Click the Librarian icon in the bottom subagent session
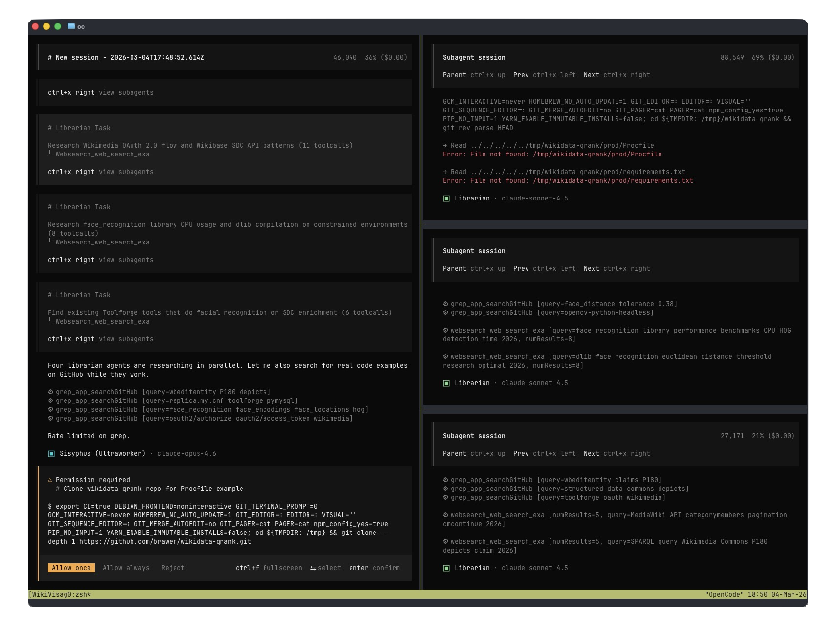This screenshot has width=836, height=644. coord(445,568)
